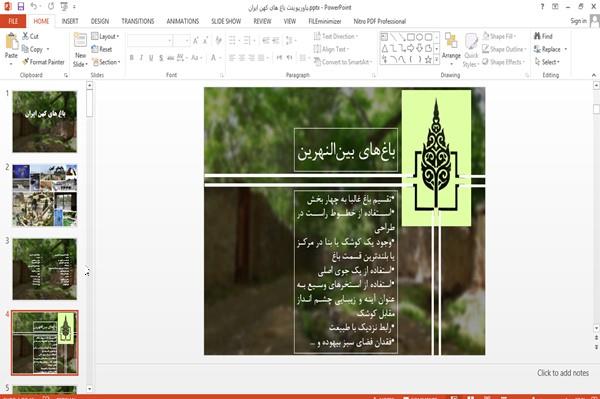Open the Shape Effects dropdown

tap(503, 62)
